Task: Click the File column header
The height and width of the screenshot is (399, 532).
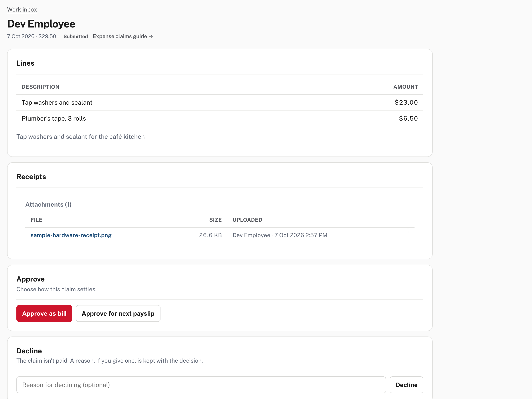Action: click(36, 220)
